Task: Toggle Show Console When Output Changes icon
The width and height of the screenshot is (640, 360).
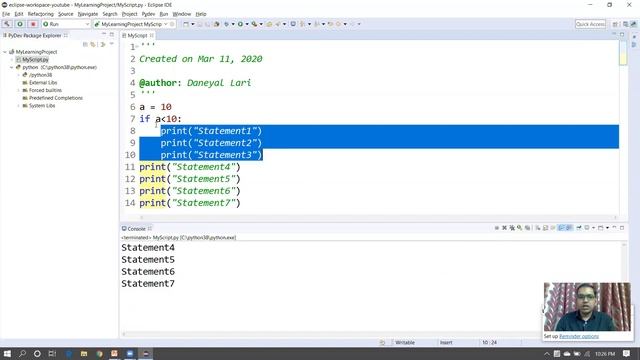Action: point(561,228)
